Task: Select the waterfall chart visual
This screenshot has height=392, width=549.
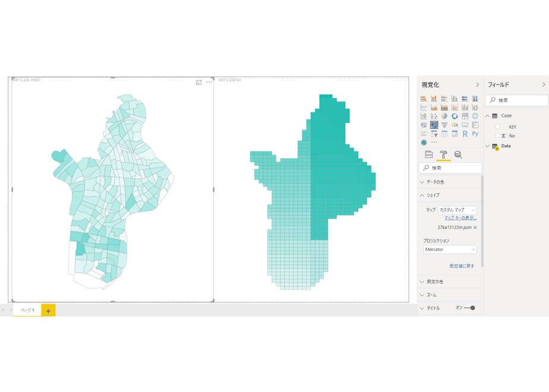Action: 424,116
